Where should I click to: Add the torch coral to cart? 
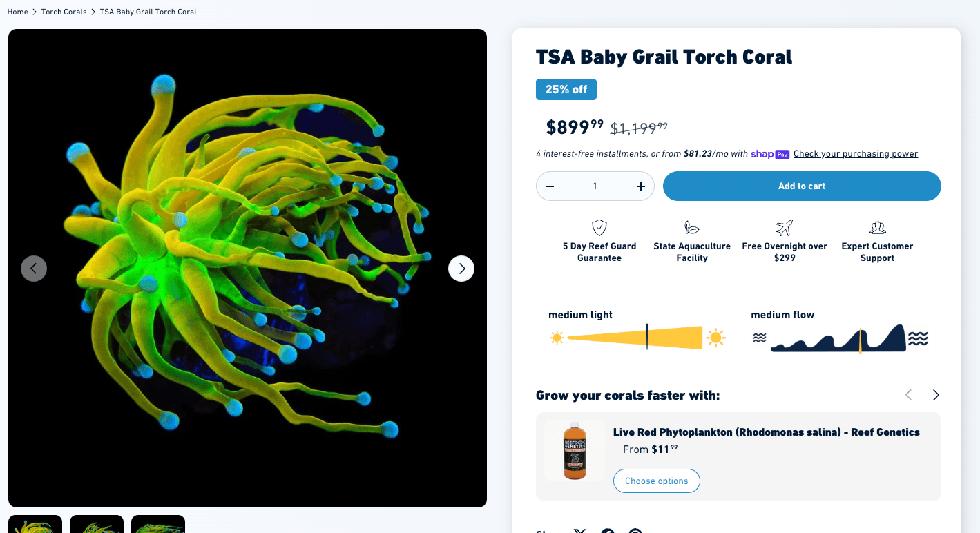coord(801,186)
